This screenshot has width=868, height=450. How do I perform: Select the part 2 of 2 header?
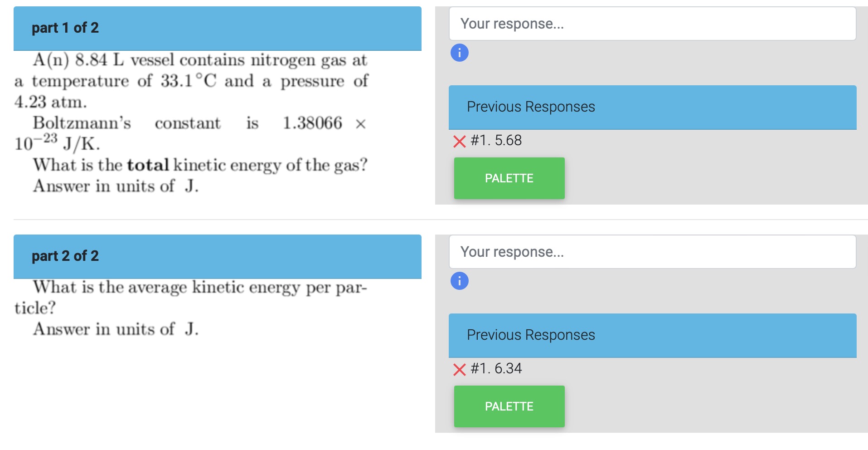(65, 256)
